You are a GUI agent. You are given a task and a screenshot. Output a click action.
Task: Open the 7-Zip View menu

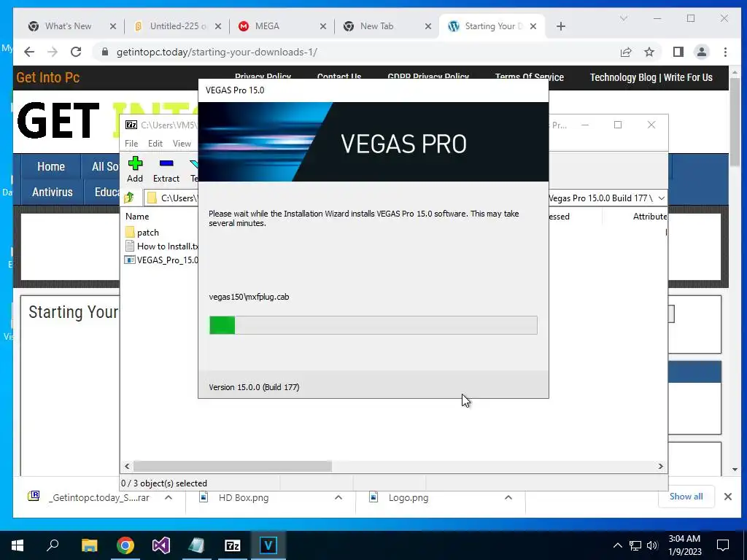click(x=182, y=144)
